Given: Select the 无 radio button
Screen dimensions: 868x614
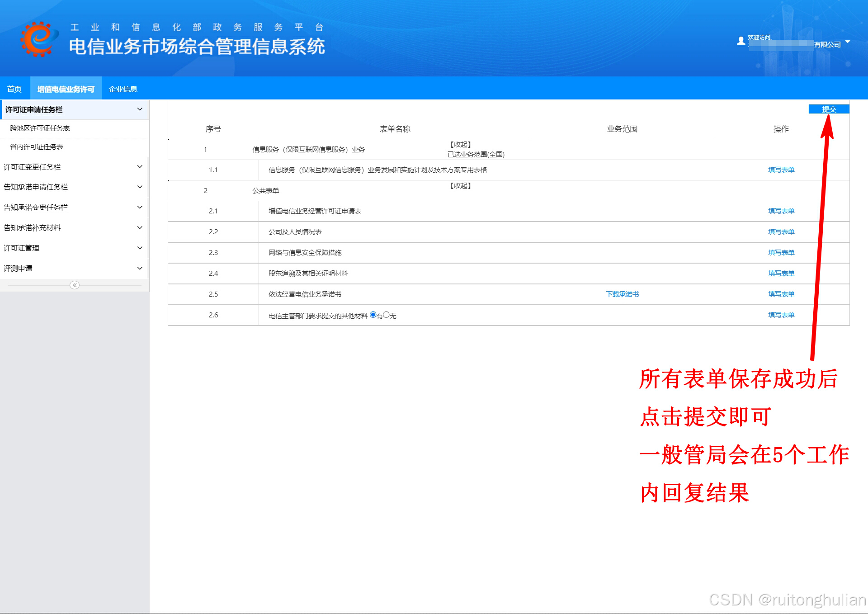Looking at the screenshot, I should tap(386, 315).
